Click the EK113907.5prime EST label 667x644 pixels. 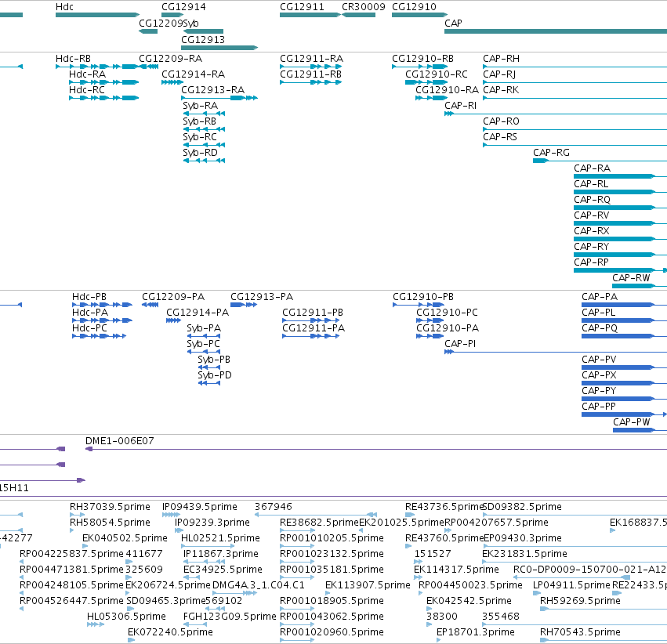pos(368,585)
